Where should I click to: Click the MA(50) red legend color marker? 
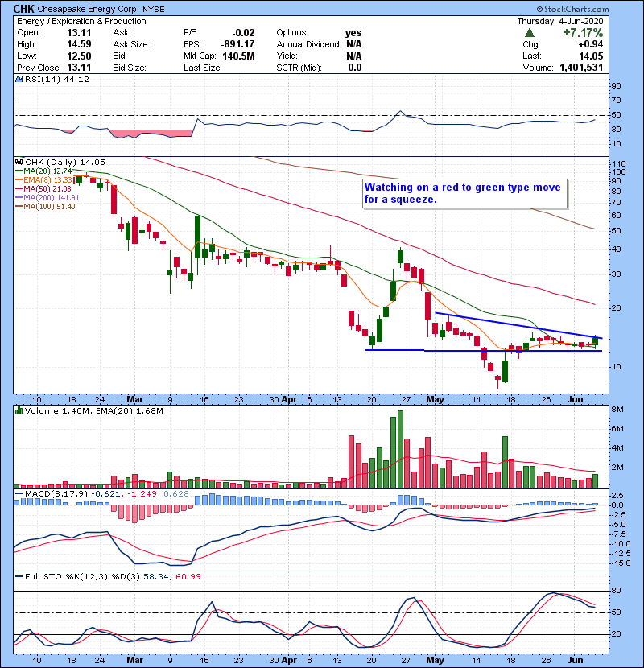19,188
